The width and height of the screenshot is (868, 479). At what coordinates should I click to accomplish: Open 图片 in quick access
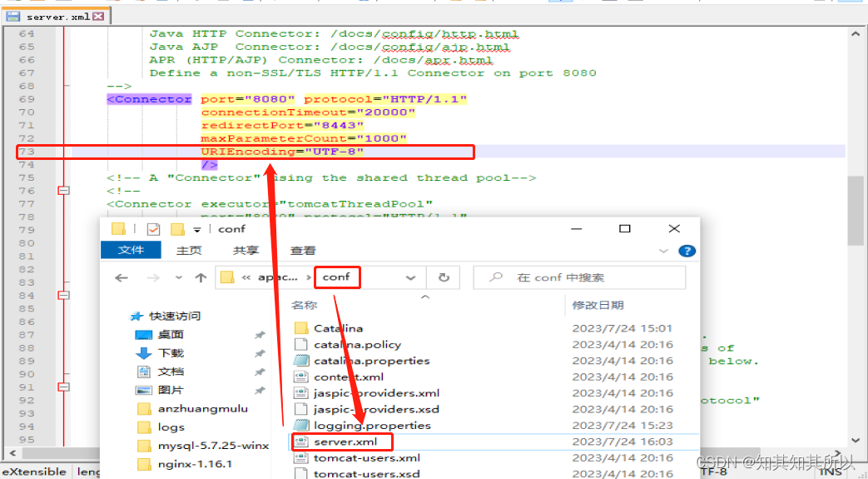pos(171,390)
